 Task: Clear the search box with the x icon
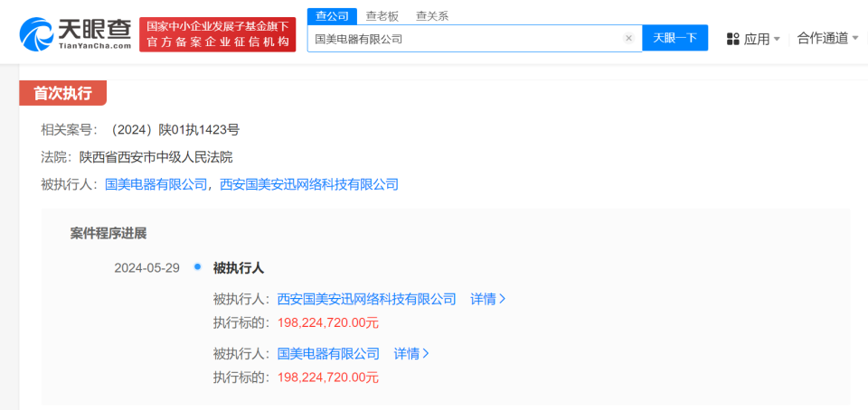628,38
